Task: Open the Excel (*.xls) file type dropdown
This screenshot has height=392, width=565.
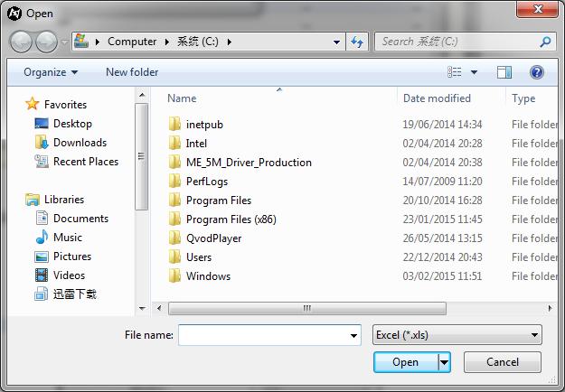Action: (457, 335)
